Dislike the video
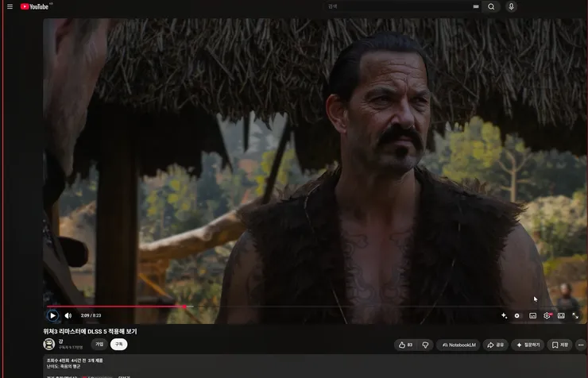The image size is (588, 378). click(425, 345)
